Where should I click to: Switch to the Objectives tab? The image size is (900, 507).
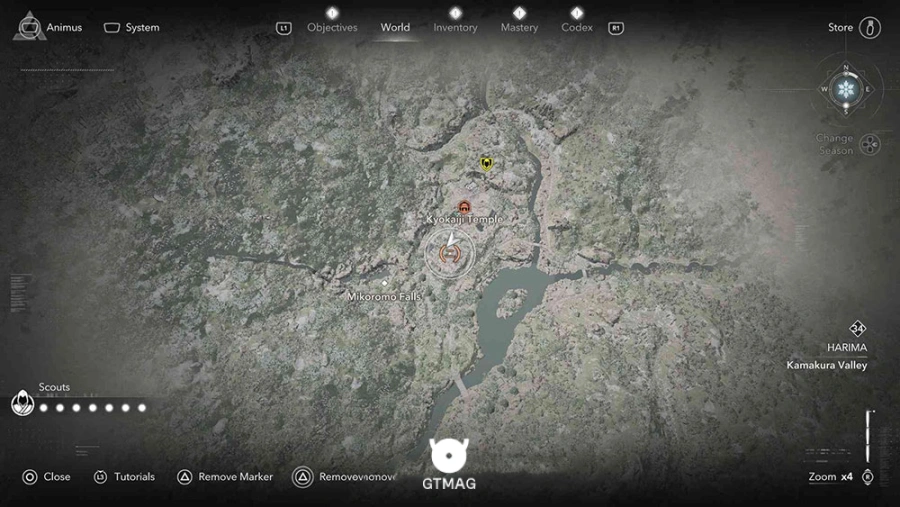click(x=332, y=27)
